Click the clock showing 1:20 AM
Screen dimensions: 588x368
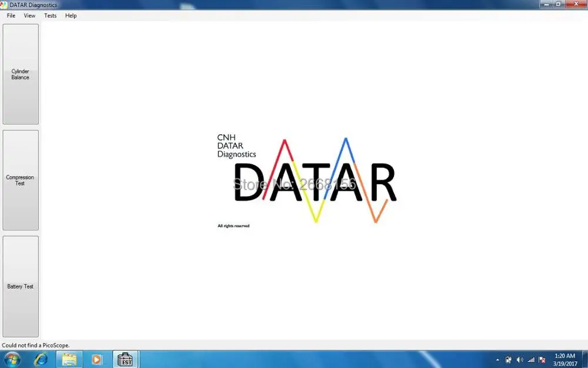[x=564, y=360]
